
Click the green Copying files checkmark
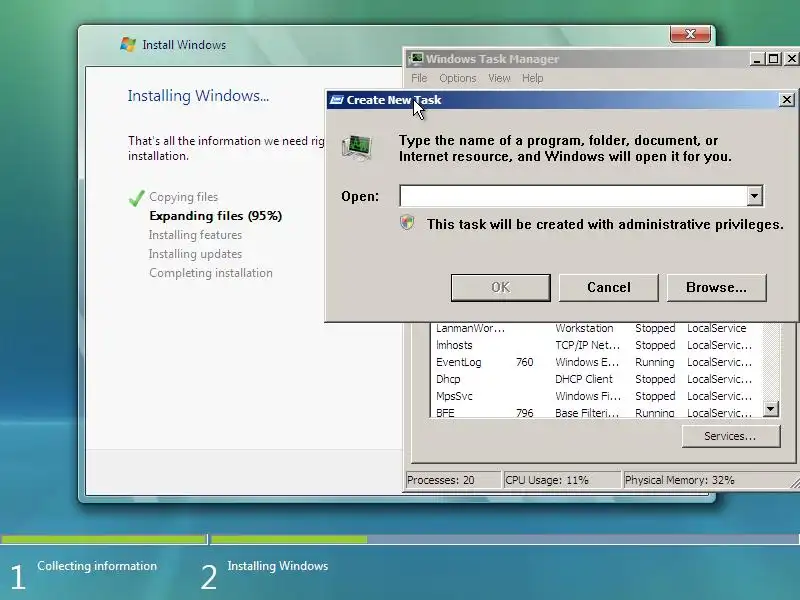point(137,197)
